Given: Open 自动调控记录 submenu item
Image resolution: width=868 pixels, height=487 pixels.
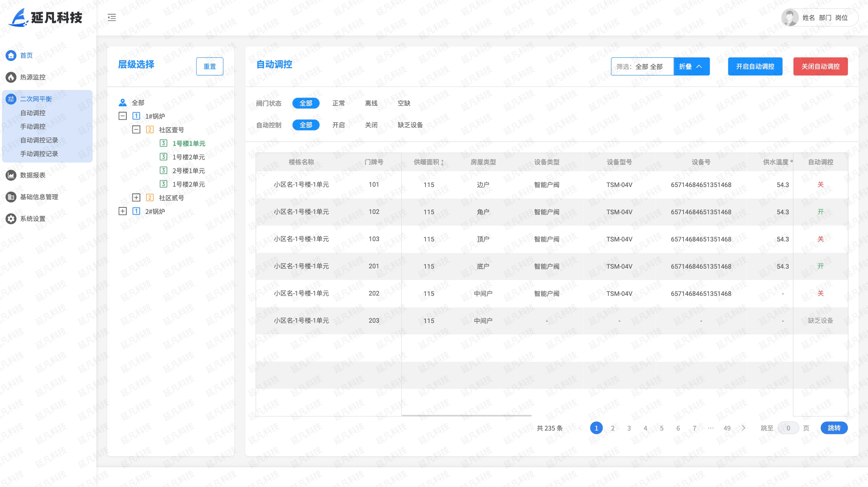Looking at the screenshot, I should (39, 140).
